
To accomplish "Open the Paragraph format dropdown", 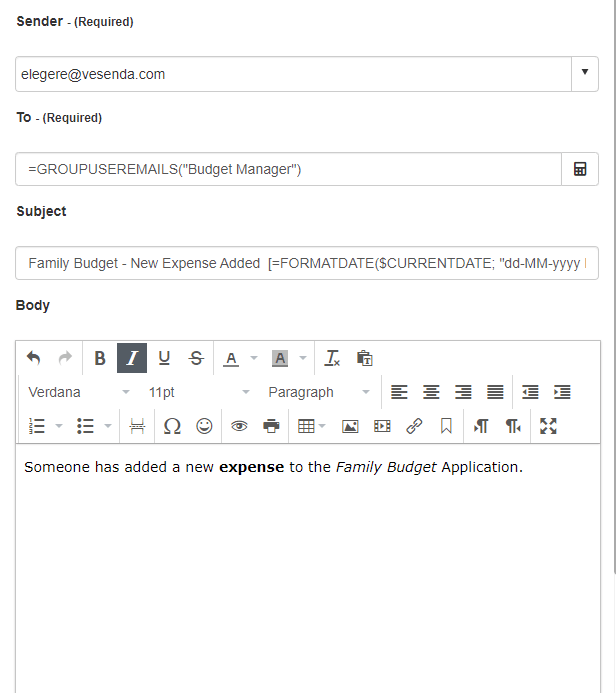I will pos(318,392).
